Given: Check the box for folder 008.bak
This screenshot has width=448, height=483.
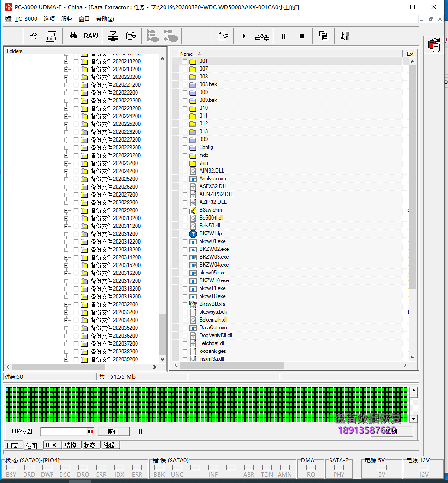Looking at the screenshot, I should pos(185,85).
